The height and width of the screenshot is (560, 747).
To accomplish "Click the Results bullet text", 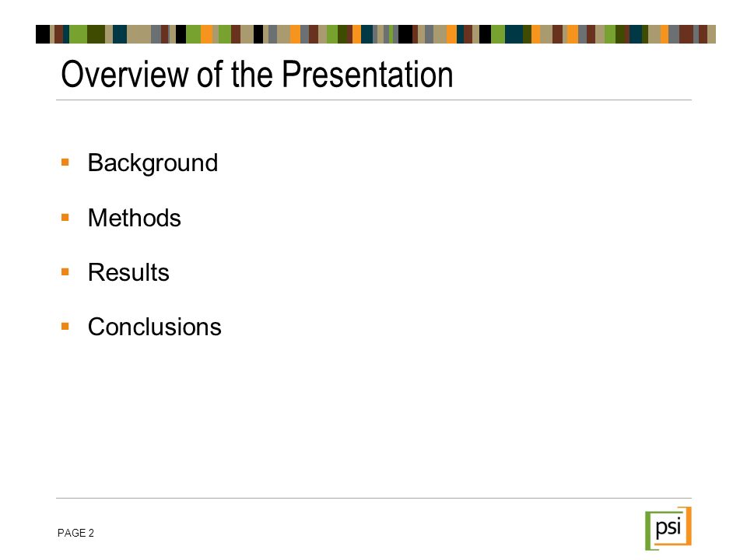I will click(x=128, y=272).
